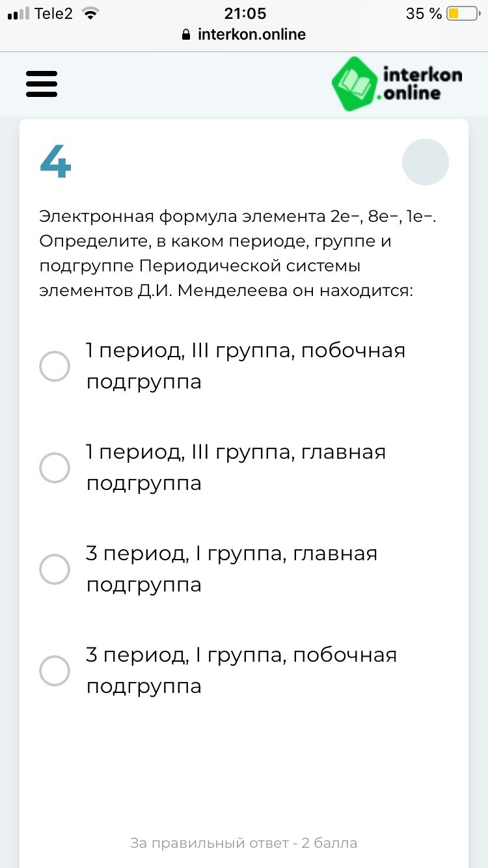
Task: Tap the Wi-Fi status icon
Action: coord(90,14)
